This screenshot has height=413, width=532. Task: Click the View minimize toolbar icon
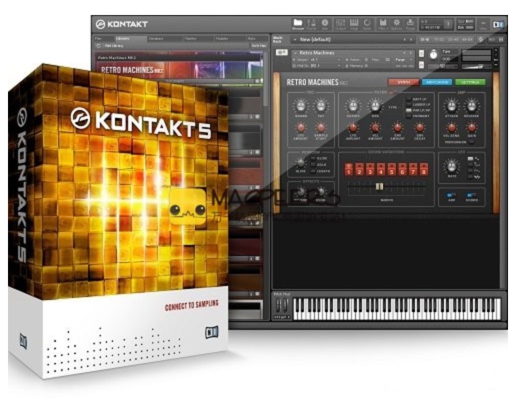point(483,24)
